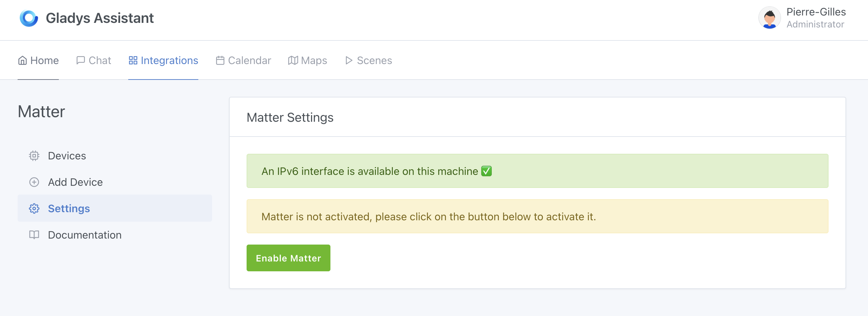Open the Chat tab
868x316 pixels.
click(x=94, y=61)
